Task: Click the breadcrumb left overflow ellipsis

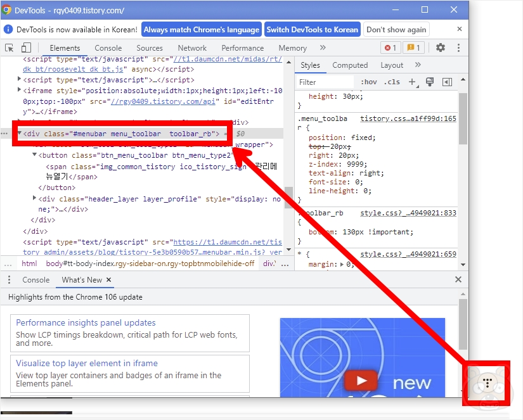Action: 8,264
